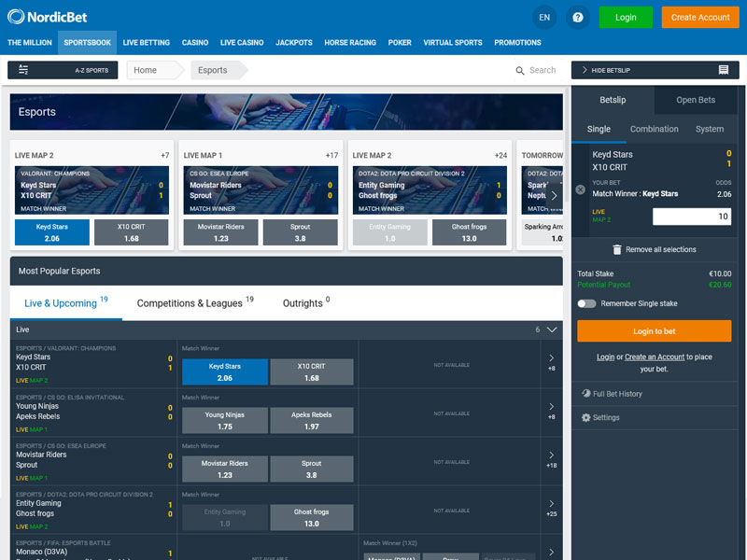The height and width of the screenshot is (560, 747).
Task: Open The Million menu item
Action: pos(30,42)
